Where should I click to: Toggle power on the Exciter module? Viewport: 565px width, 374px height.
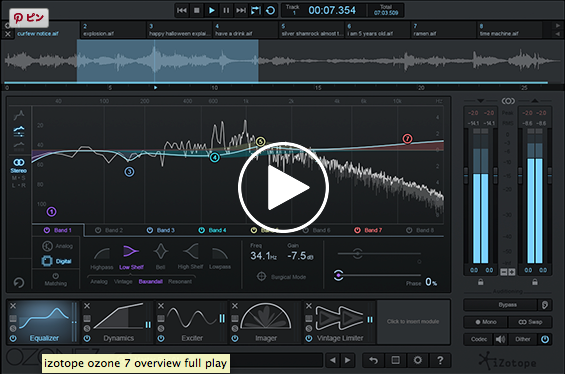(x=161, y=339)
